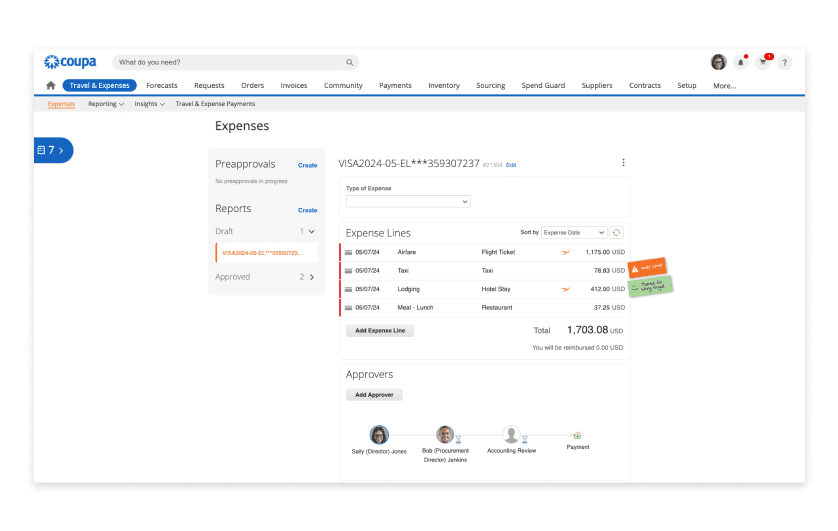Screen dimensions: 838x531
Task: Click the help question mark icon
Action: (x=785, y=62)
